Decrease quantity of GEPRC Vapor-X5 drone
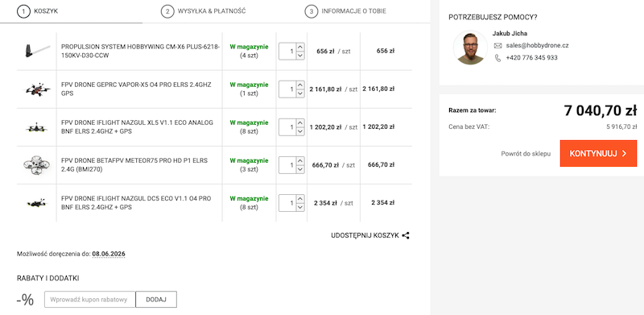The height and width of the screenshot is (315, 644). [x=300, y=93]
